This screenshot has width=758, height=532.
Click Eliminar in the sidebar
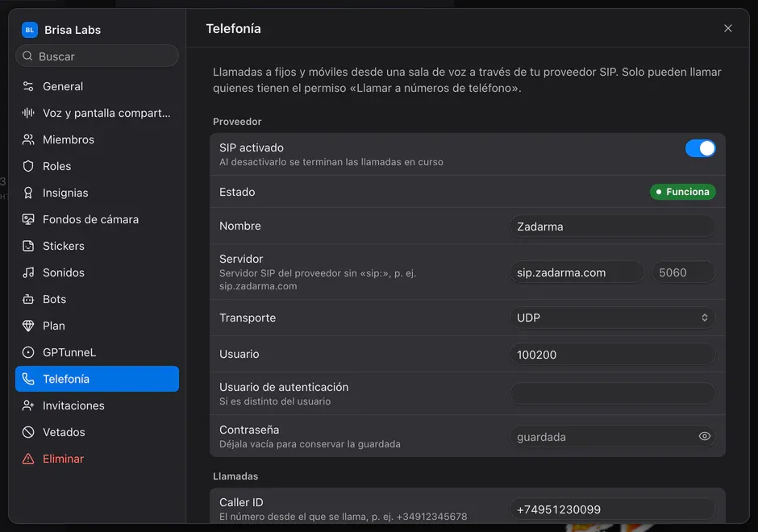click(x=97, y=459)
